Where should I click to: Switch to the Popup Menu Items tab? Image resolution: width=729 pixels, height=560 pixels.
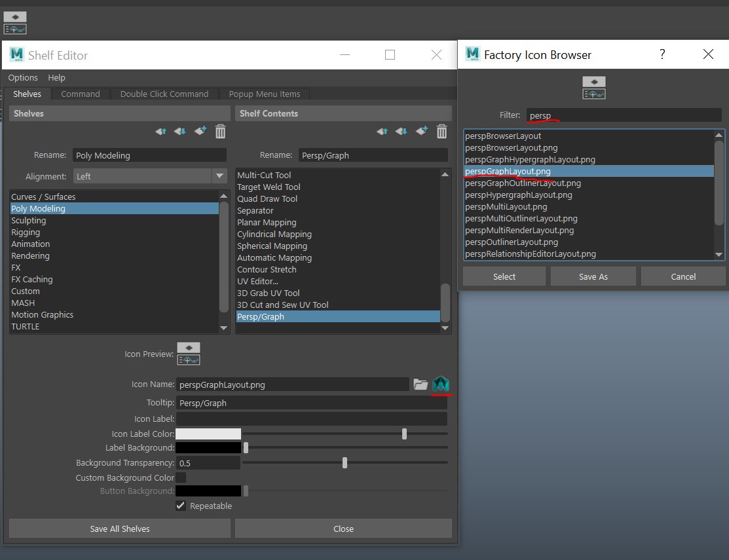[265, 94]
